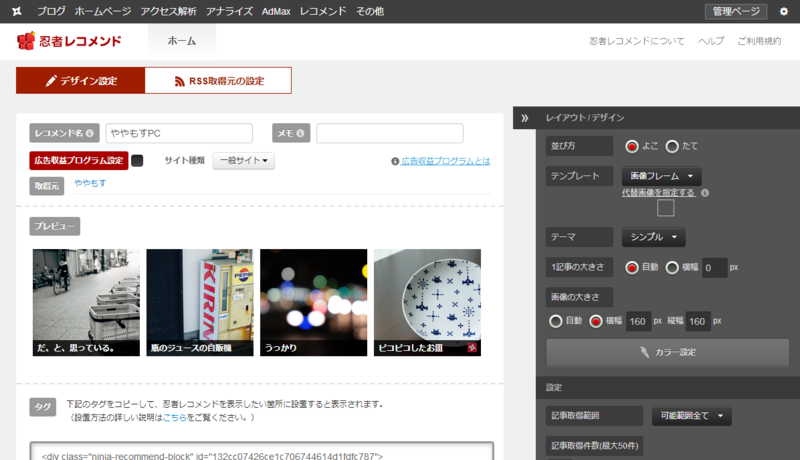Click 管理ページ button
Screen dimensions: 800x460
tap(736, 11)
